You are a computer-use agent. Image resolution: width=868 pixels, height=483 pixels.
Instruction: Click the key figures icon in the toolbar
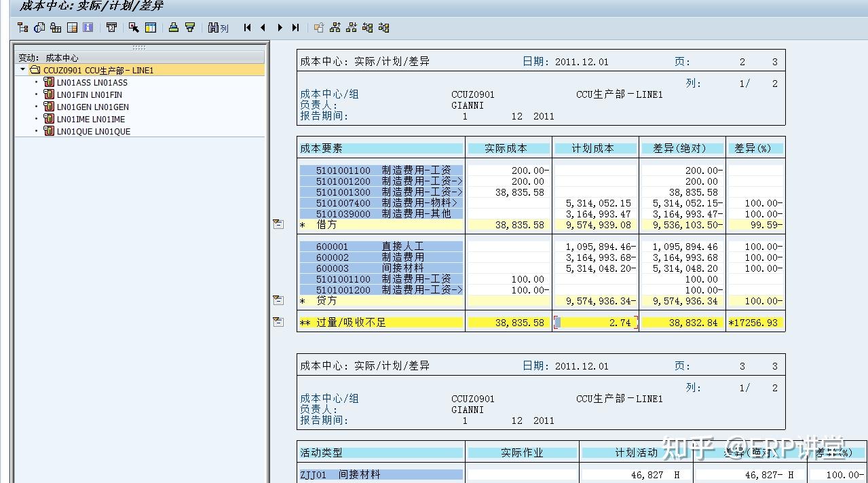pyautogui.click(x=56, y=28)
